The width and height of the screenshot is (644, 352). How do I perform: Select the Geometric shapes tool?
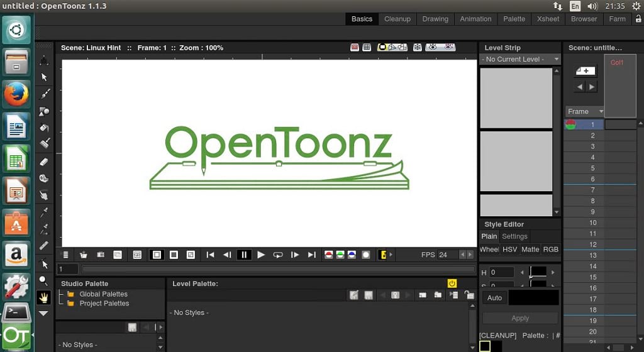44,111
